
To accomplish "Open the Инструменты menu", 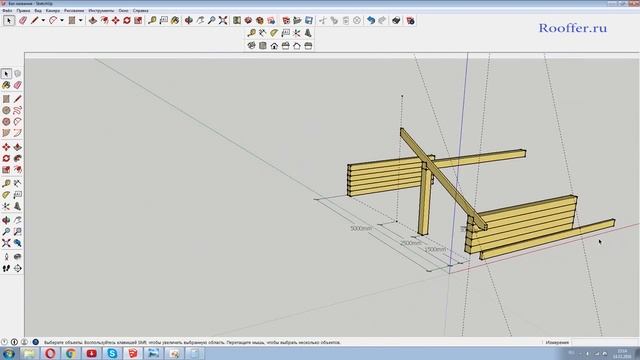I will click(x=102, y=11).
